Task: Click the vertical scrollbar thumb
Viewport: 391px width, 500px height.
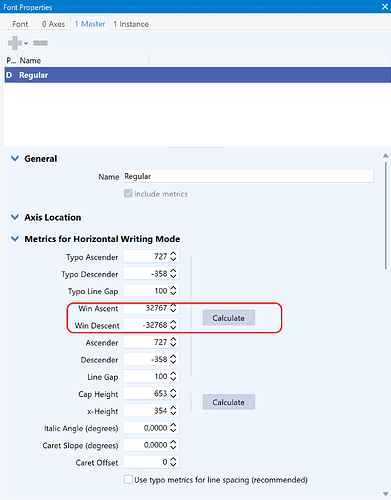Action: pyautogui.click(x=386, y=215)
